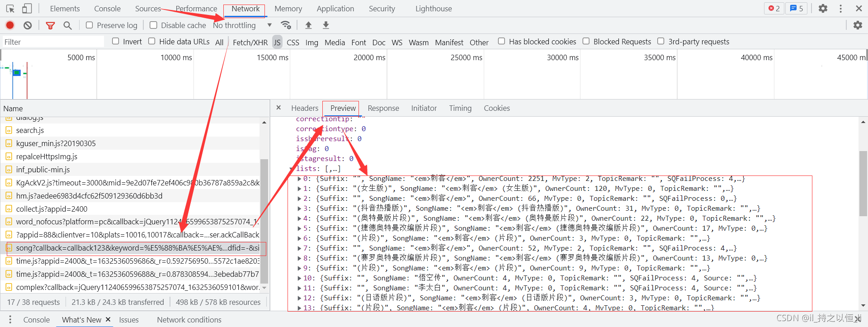This screenshot has width=868, height=327.
Task: Select the collect.js?appid=2400 file icon
Action: 9,209
